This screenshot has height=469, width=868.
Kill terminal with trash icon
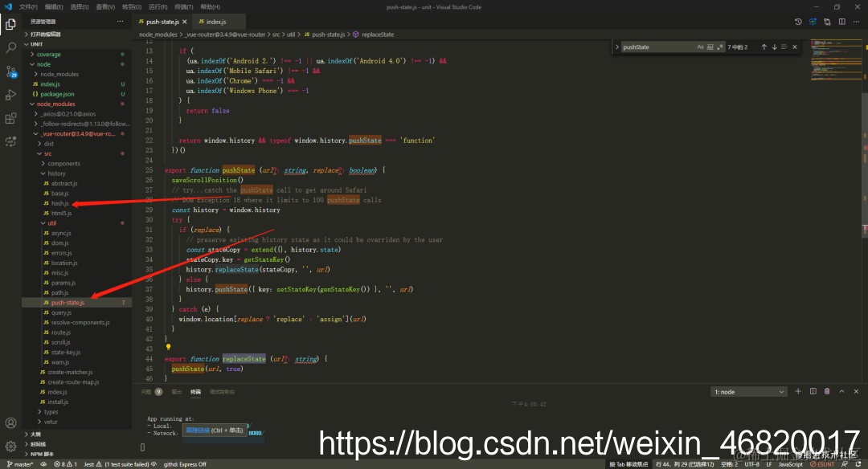(827, 392)
